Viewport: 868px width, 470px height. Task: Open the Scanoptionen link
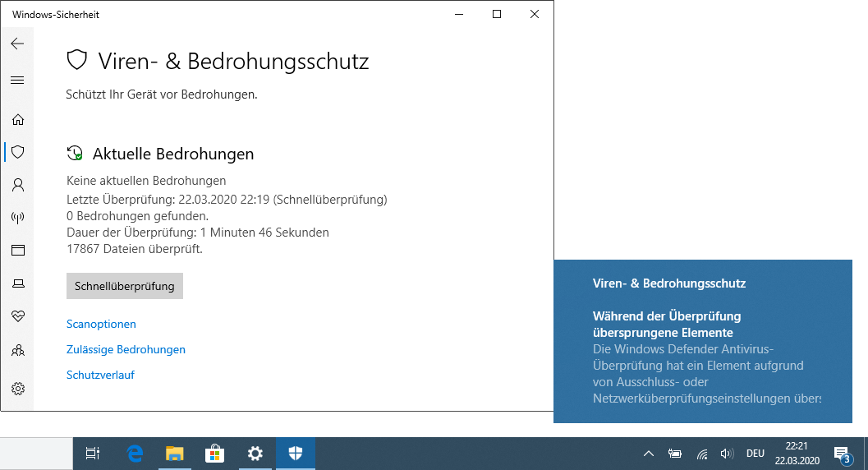pos(101,324)
